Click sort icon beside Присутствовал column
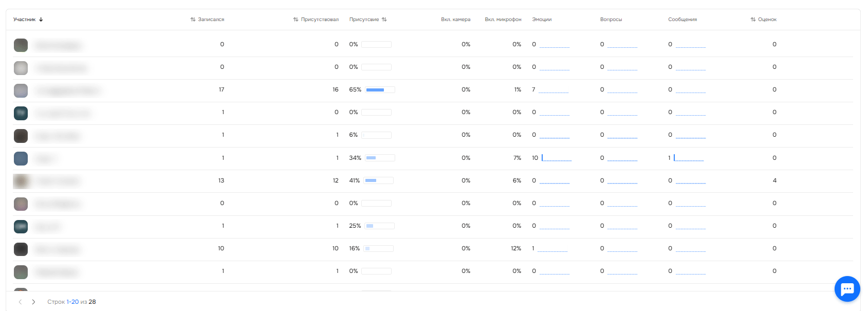The image size is (868, 311). coord(296,20)
